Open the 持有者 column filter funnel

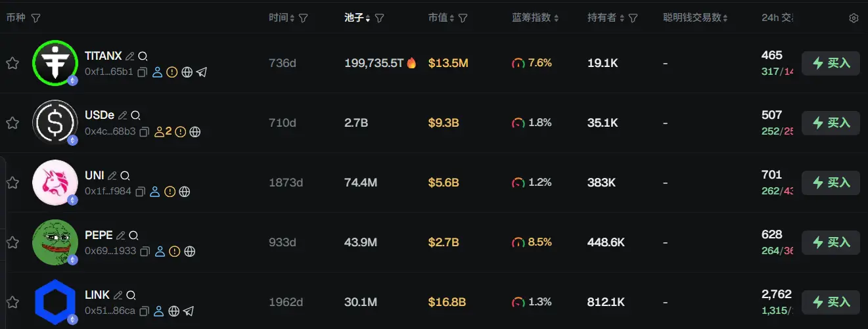(x=633, y=18)
